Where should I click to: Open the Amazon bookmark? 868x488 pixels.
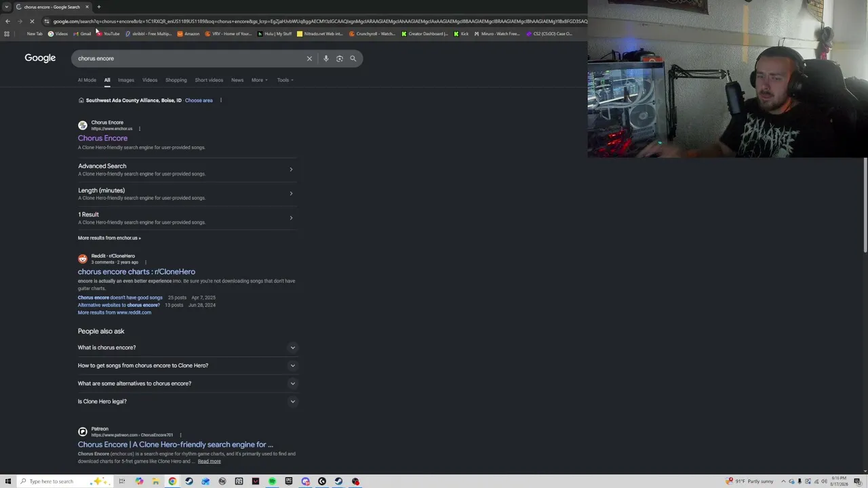[189, 34]
